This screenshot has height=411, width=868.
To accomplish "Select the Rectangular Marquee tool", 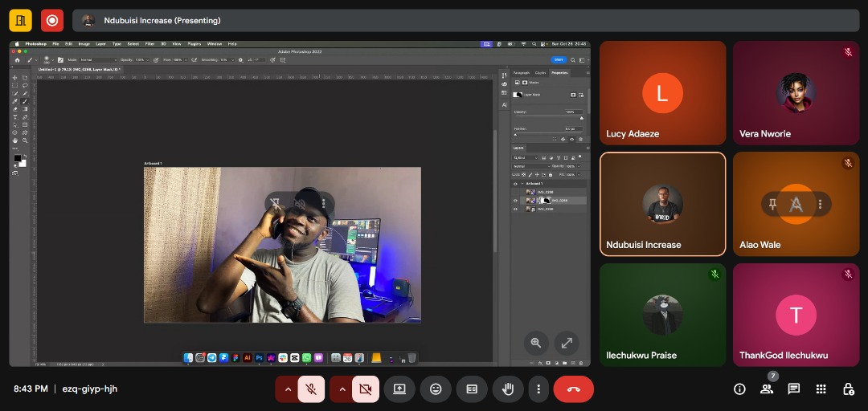I will pos(15,85).
